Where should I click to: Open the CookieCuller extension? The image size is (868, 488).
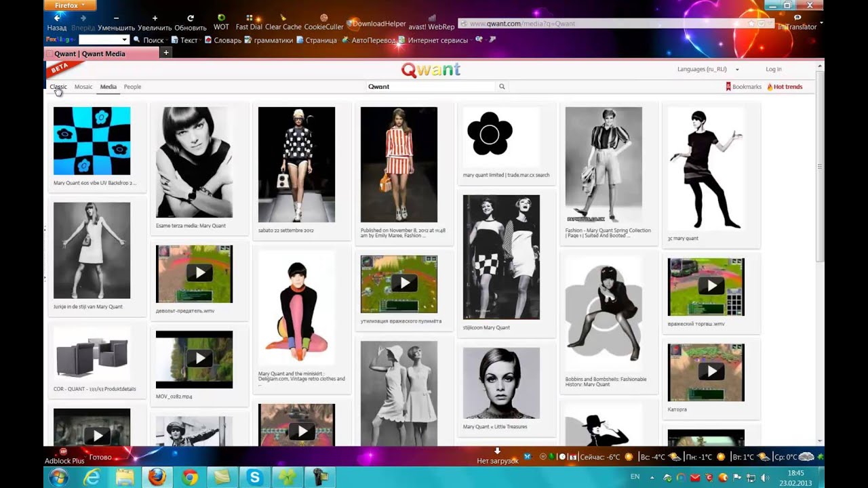pos(324,22)
